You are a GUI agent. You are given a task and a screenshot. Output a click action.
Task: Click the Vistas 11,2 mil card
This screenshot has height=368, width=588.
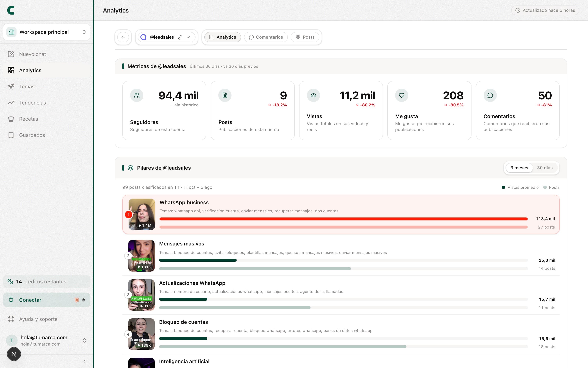coord(341,111)
